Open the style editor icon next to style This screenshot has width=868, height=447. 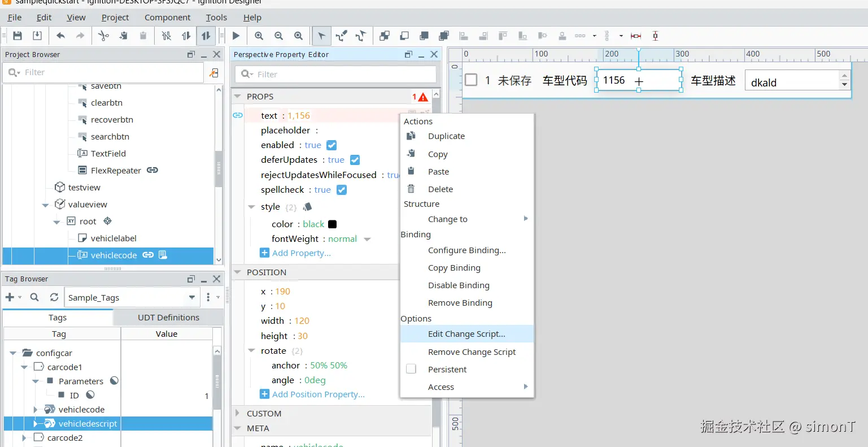tap(307, 207)
